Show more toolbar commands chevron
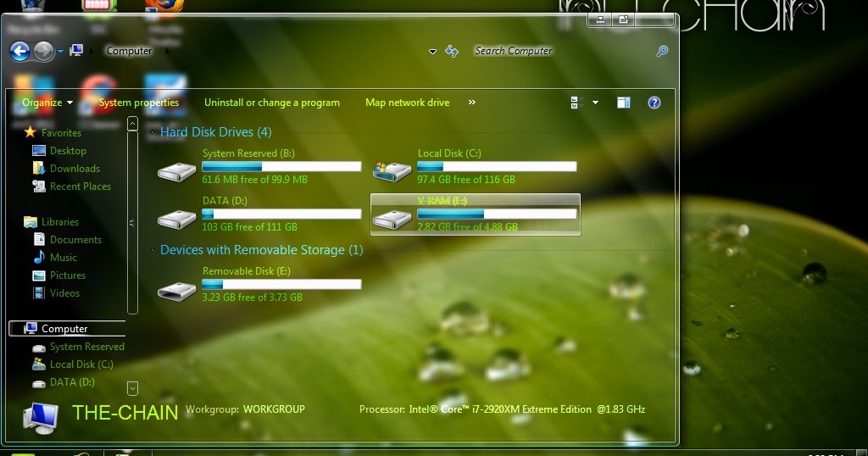 471,103
